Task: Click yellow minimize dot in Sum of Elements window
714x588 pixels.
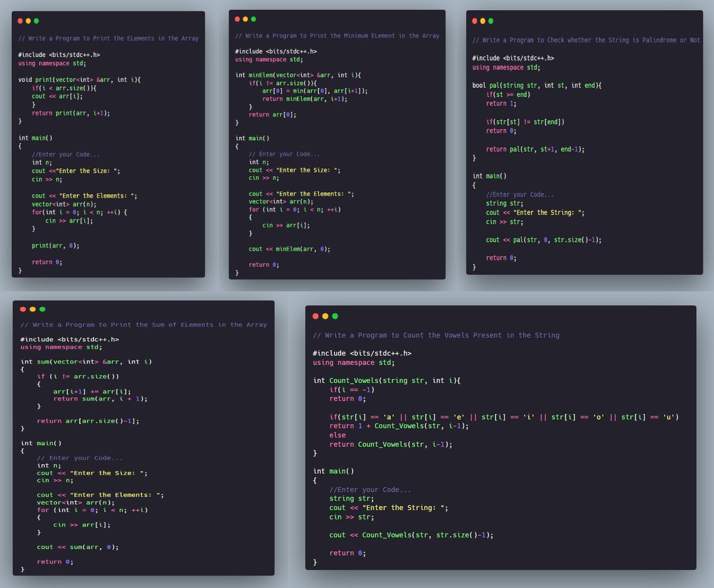Action: click(x=33, y=309)
